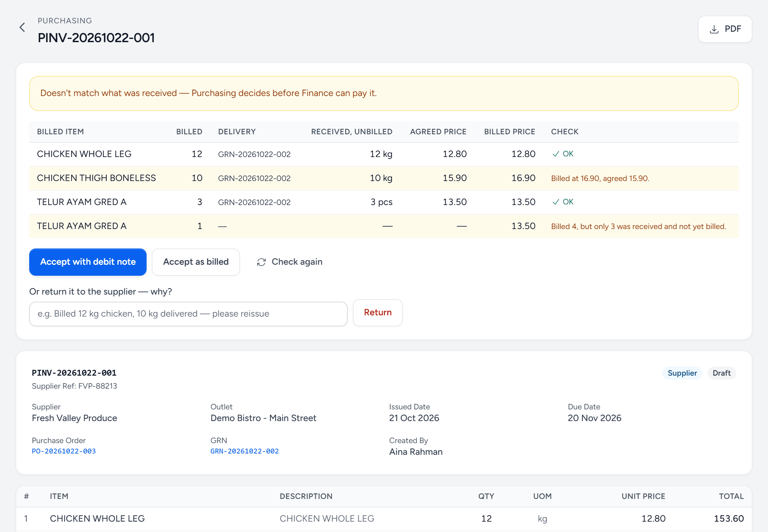Go back using the left chevron arrow
Image resolution: width=768 pixels, height=532 pixels.
click(22, 27)
